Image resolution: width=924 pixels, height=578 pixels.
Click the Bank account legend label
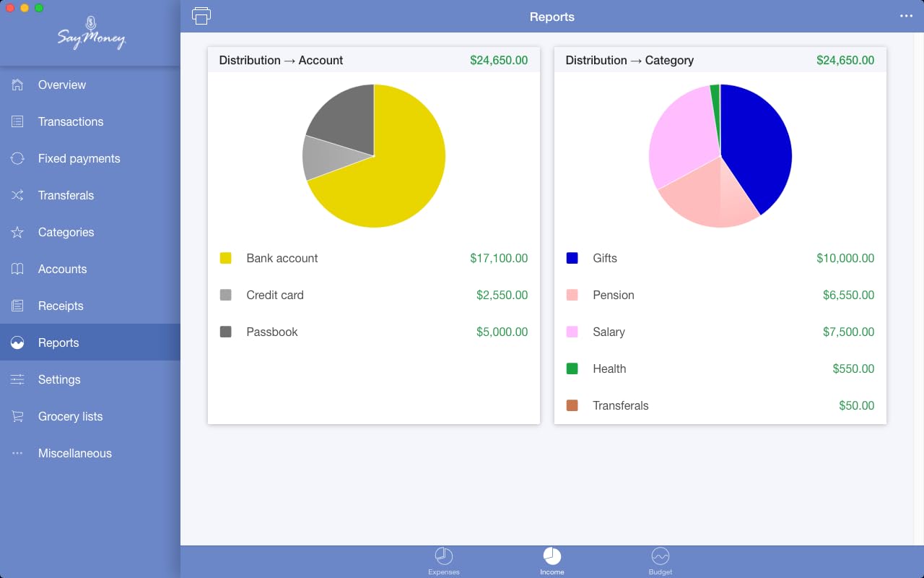[x=282, y=258]
